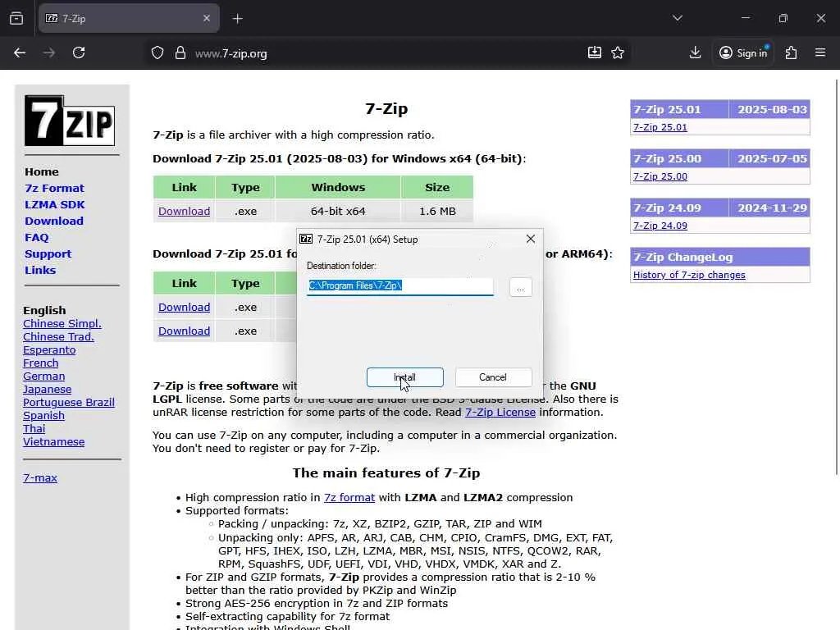The width and height of the screenshot is (840, 630).
Task: Click the second table's last Download link
Action: click(184, 331)
